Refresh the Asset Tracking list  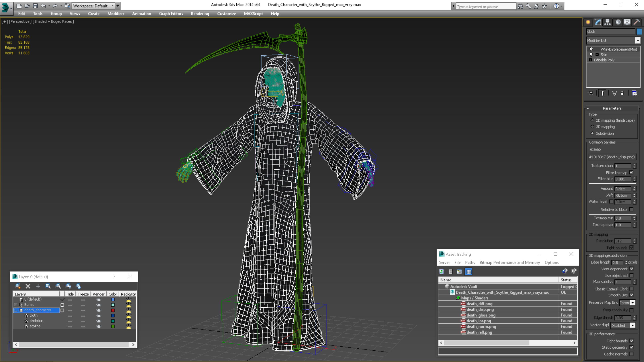(x=441, y=271)
